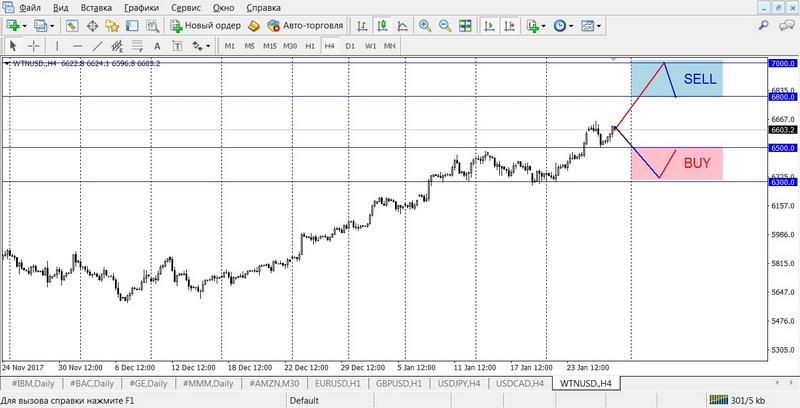Expand the periodicity clock dropdown

coord(572,25)
